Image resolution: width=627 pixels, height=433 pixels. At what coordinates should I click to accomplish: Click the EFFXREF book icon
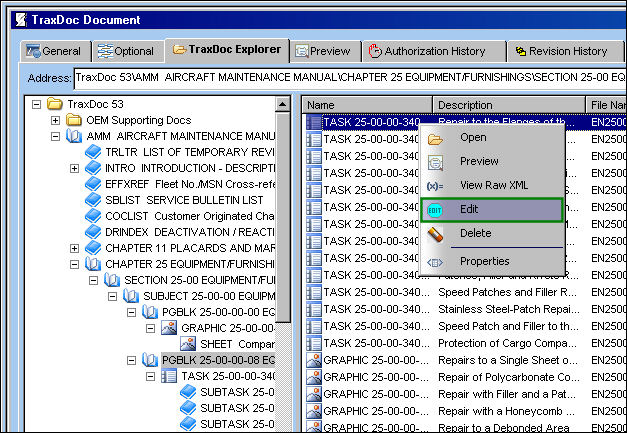coord(93,184)
